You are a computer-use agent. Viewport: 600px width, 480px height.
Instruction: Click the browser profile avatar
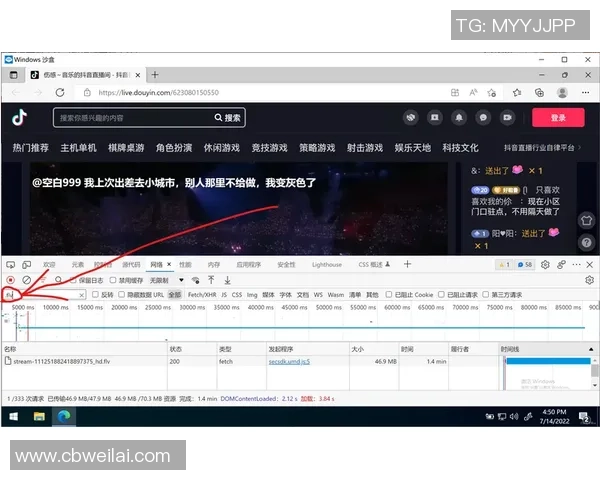[x=562, y=93]
